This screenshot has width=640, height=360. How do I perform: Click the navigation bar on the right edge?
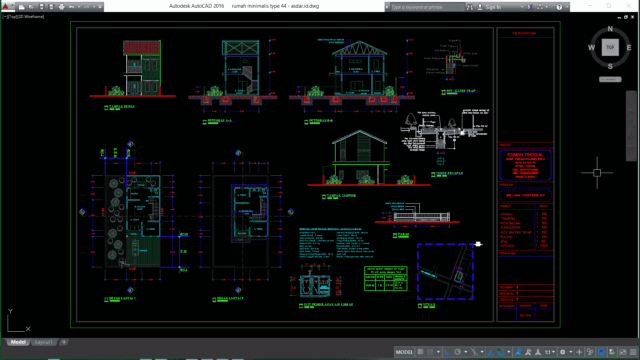(631, 126)
